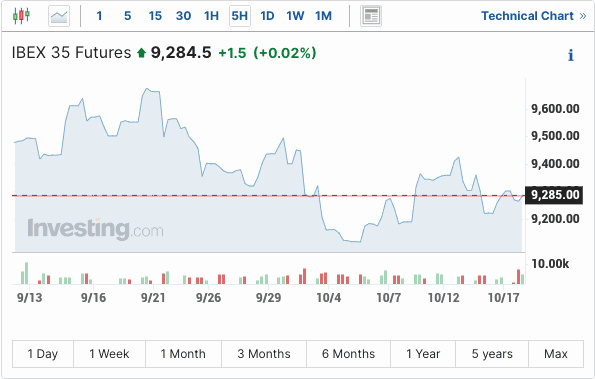The width and height of the screenshot is (595, 379).
Task: Click the Investing.com watermark logo
Action: [x=95, y=229]
